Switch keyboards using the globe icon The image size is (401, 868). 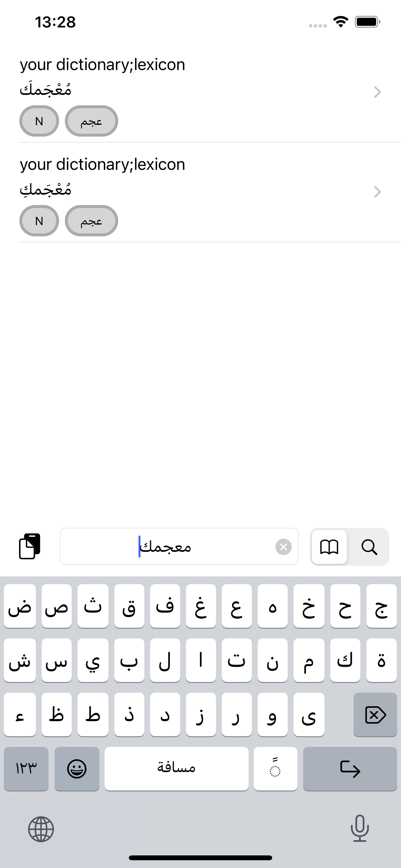(x=41, y=829)
